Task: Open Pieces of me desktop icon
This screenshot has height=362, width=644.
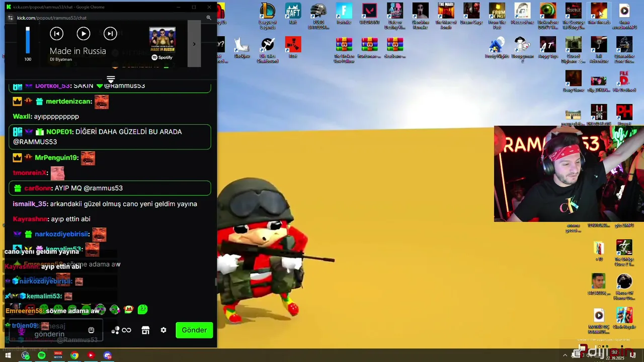Action: click(522, 14)
